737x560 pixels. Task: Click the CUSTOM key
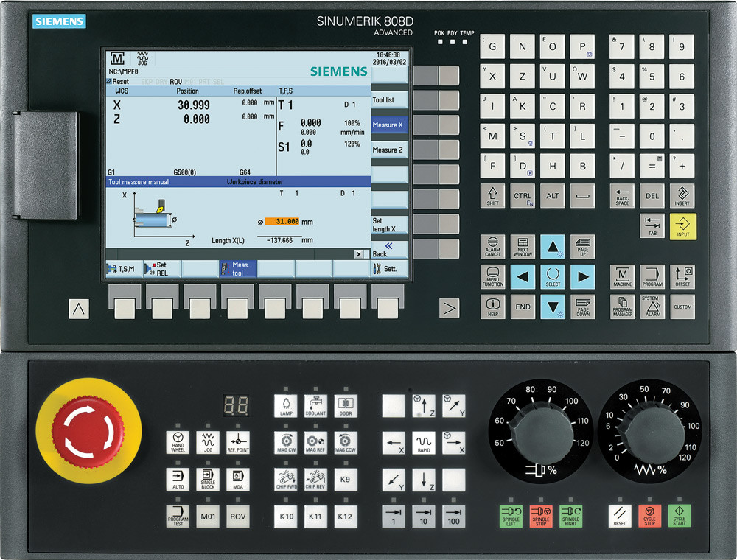[x=682, y=307]
